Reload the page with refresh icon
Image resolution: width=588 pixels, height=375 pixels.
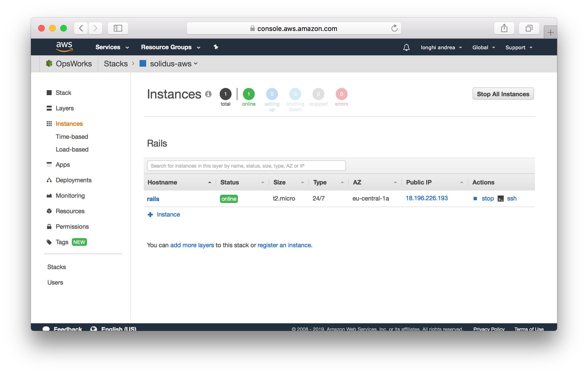394,28
